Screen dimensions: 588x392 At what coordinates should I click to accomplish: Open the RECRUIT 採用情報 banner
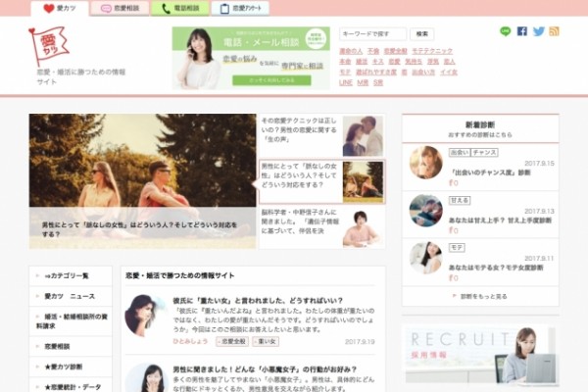point(480,355)
